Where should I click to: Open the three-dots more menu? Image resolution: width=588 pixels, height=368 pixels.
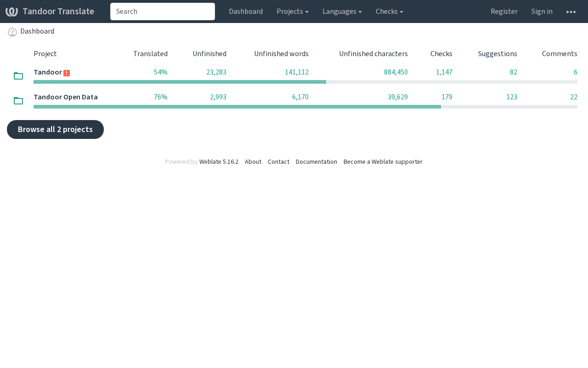[571, 12]
